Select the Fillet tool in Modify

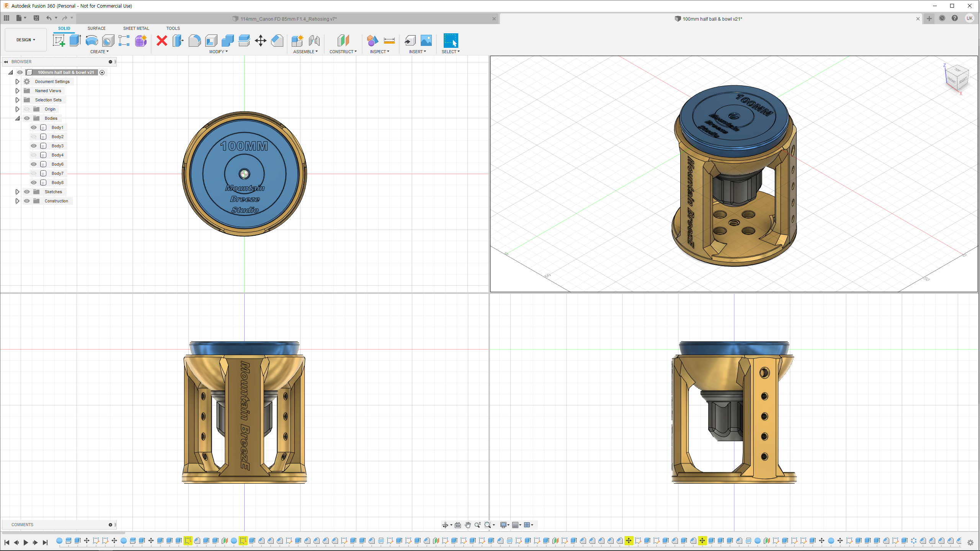click(x=194, y=40)
